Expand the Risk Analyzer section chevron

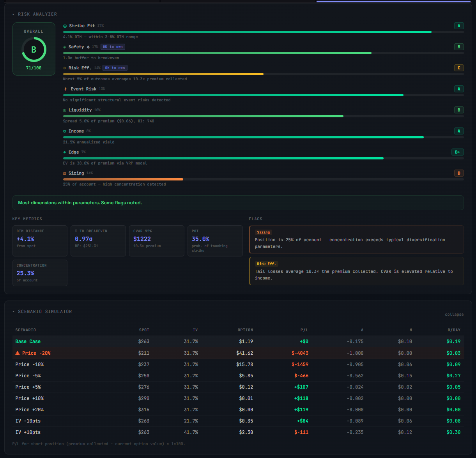point(14,14)
